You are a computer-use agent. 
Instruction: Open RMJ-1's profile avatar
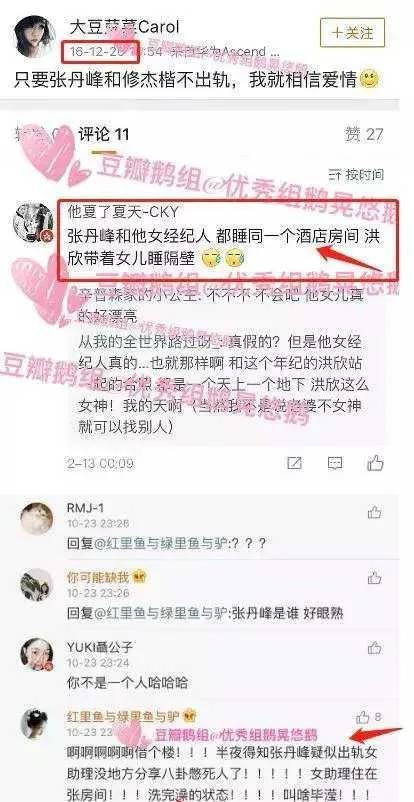36,519
